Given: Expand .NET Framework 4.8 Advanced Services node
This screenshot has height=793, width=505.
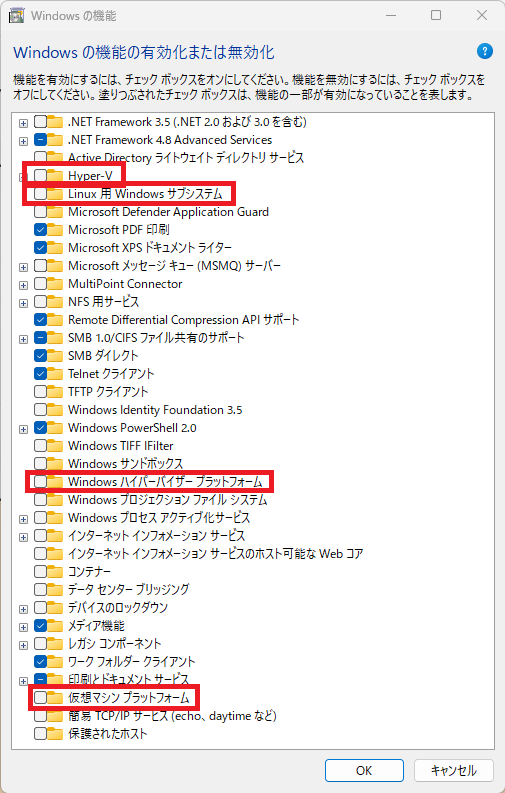Looking at the screenshot, I should tap(23, 141).
